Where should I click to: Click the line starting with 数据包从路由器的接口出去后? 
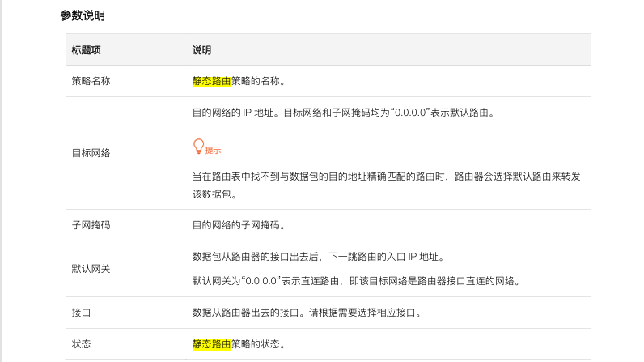328,257
